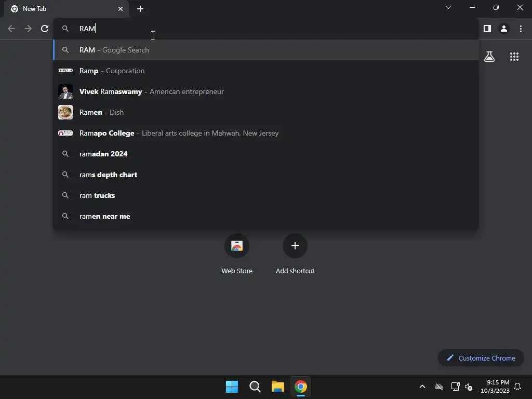Select the RAM - Google Search suggestion
532x399 pixels.
266,50
